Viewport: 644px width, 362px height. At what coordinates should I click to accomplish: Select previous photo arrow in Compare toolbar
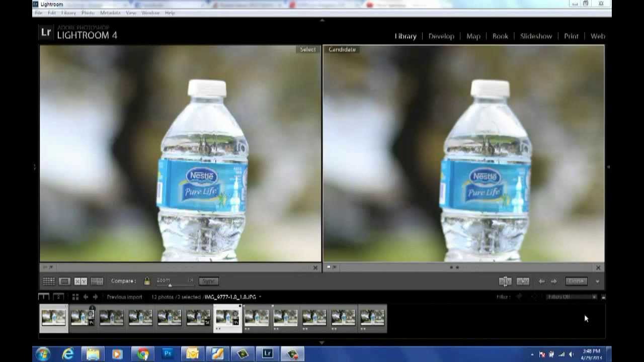click(x=541, y=282)
